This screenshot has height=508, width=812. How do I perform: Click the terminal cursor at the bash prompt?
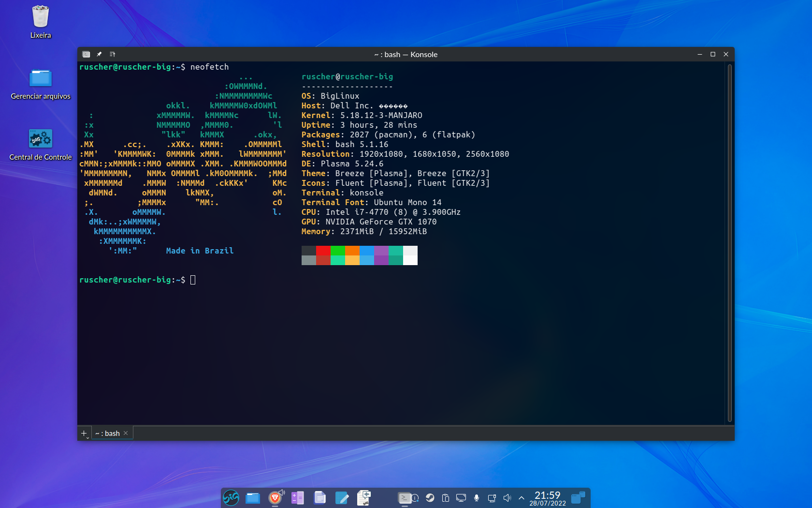[193, 280]
